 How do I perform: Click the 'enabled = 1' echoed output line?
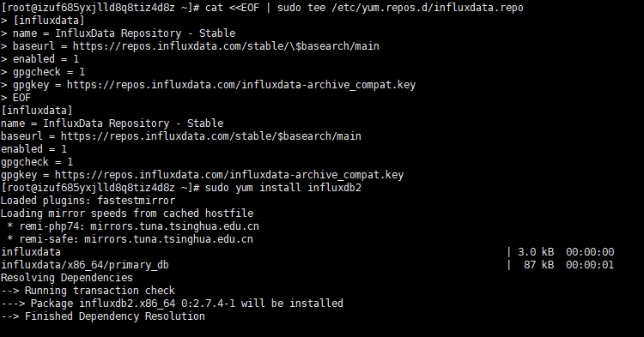pos(33,149)
